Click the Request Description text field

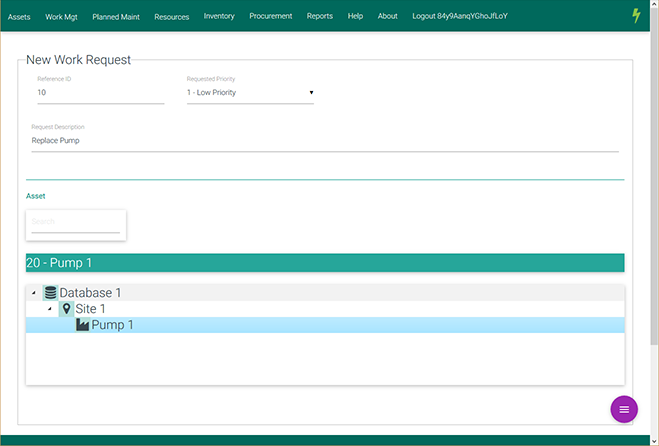click(325, 141)
